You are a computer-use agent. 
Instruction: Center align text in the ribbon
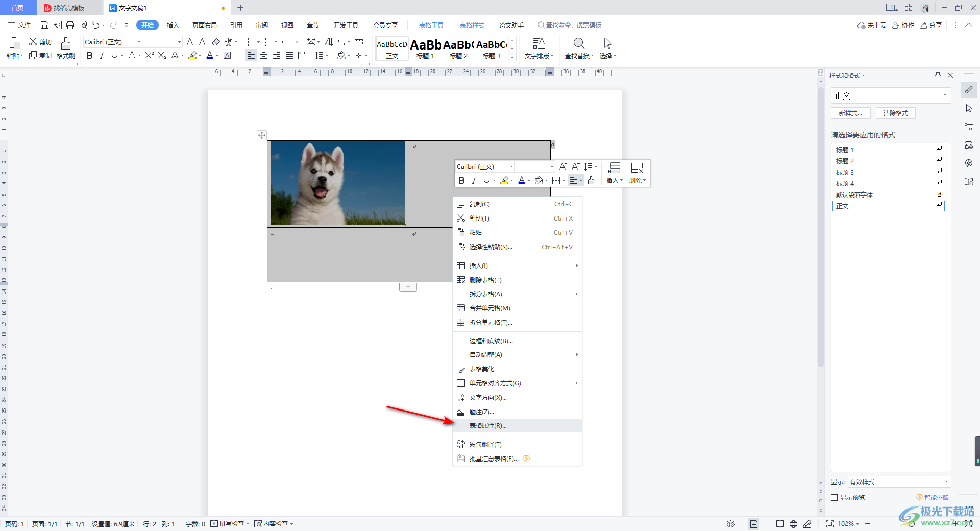coord(264,55)
